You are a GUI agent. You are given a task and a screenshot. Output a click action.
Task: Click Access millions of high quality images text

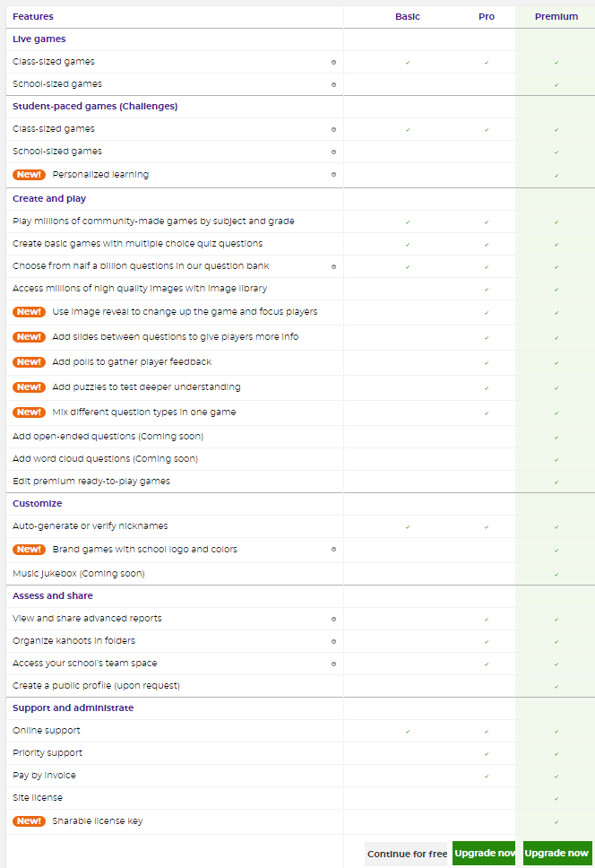tap(140, 289)
